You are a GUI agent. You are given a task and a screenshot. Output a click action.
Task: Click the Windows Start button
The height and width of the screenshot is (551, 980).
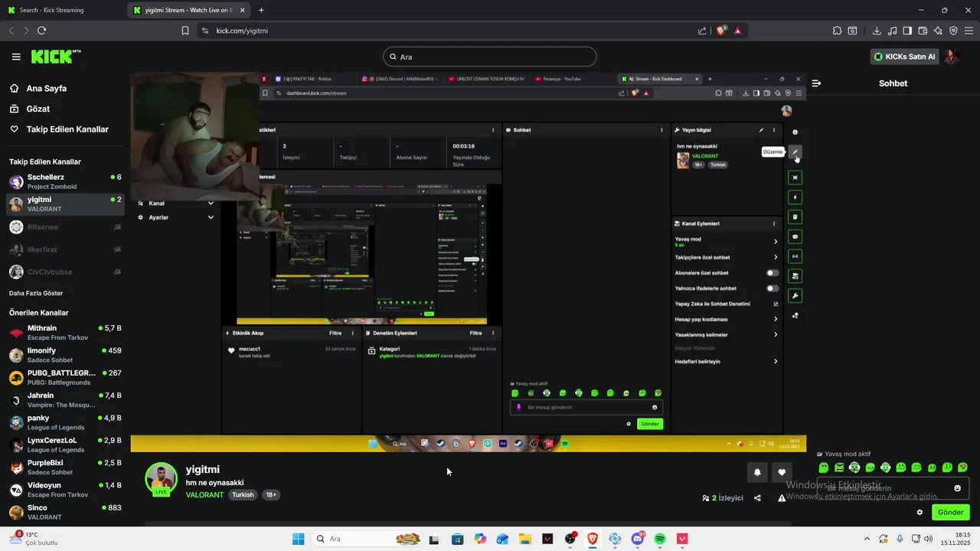(298, 539)
